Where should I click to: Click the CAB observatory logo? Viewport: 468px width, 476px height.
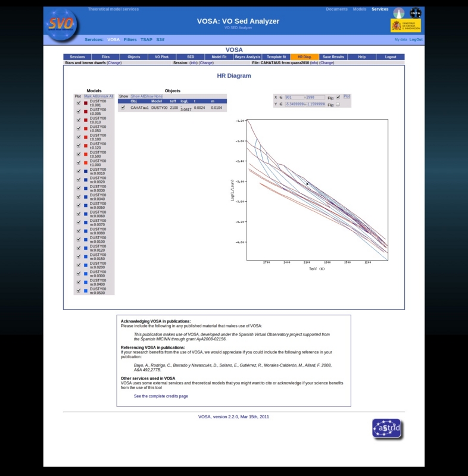[x=398, y=13]
